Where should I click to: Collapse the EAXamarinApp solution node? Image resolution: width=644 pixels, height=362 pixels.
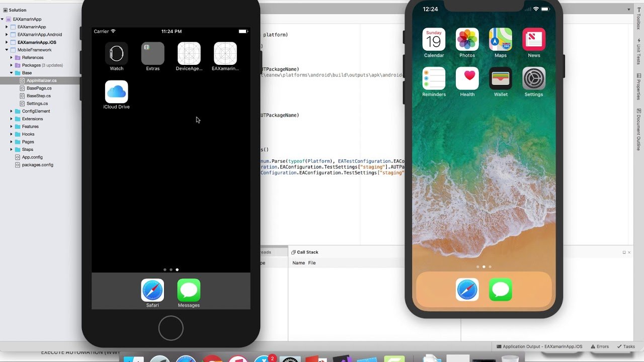[3, 19]
